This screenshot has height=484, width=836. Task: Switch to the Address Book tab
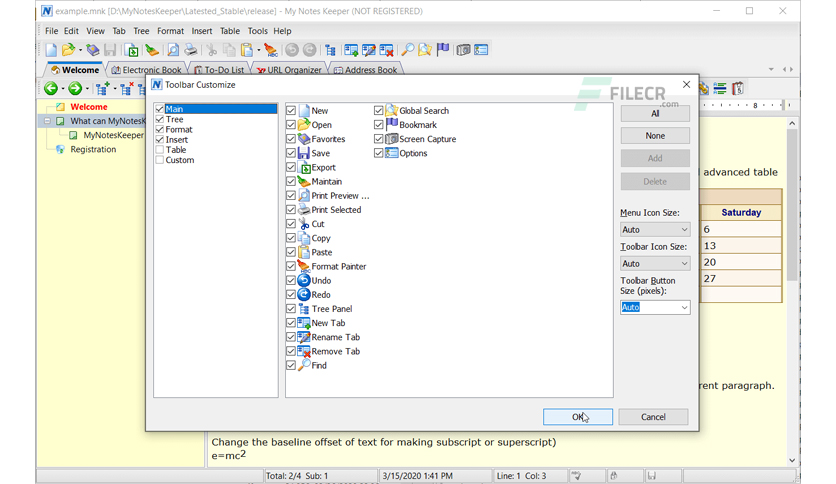[x=365, y=70]
